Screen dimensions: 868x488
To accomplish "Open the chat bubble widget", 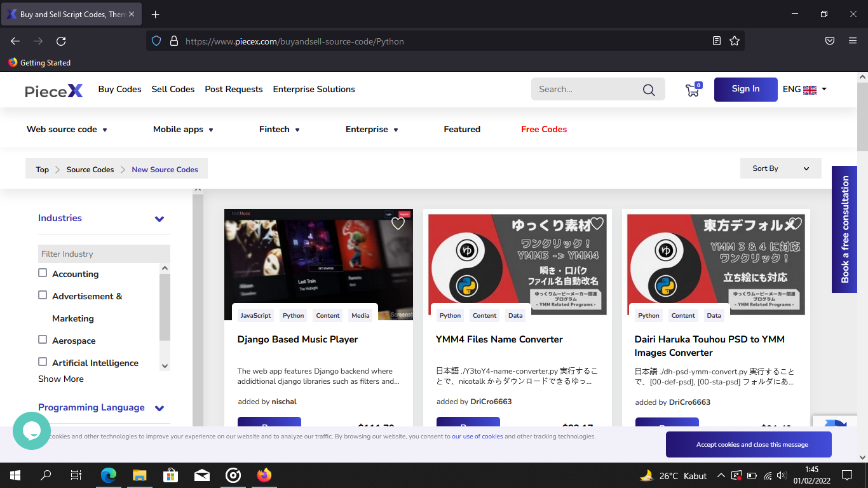I will coord(32,431).
